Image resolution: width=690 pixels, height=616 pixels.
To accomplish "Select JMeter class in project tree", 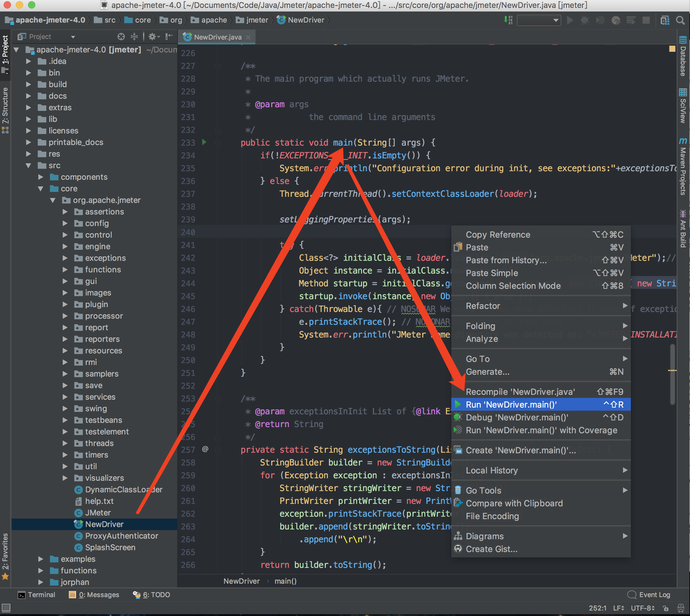I will pyautogui.click(x=98, y=513).
